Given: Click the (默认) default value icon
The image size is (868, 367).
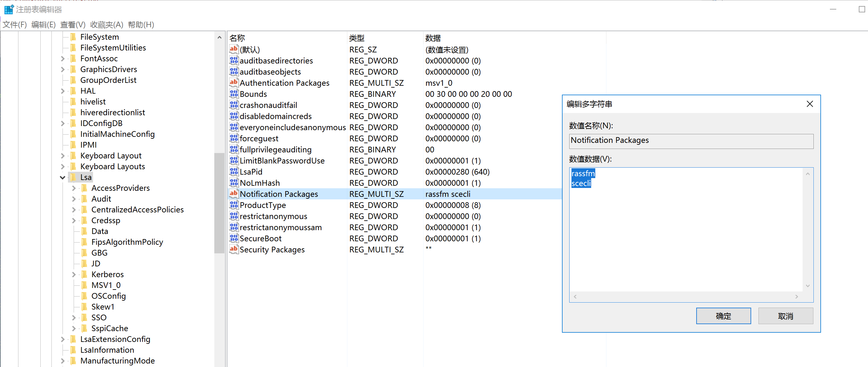Looking at the screenshot, I should pyautogui.click(x=234, y=49).
